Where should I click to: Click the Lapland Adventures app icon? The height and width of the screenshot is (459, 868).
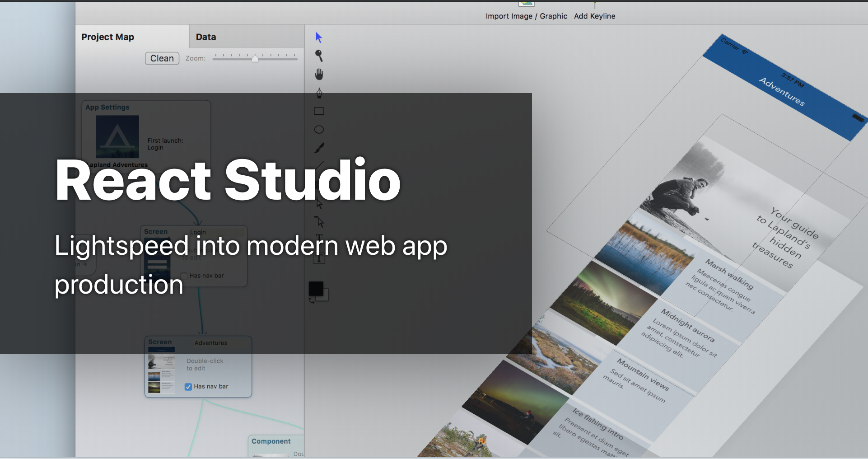tap(117, 136)
